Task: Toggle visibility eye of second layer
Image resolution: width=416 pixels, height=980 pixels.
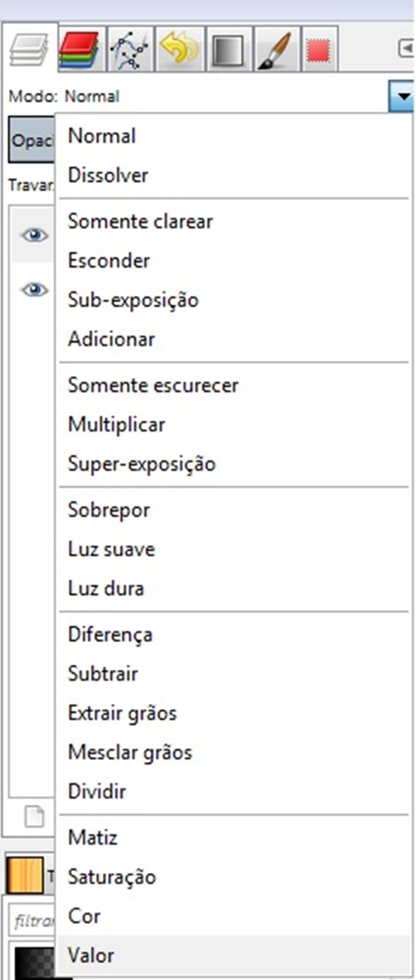Action: pyautogui.click(x=35, y=290)
